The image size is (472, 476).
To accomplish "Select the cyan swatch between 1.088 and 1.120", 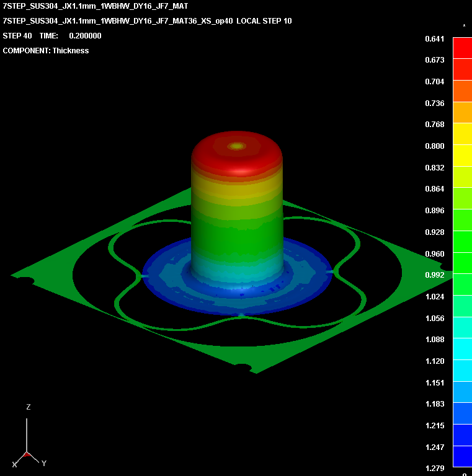I will pos(462,349).
